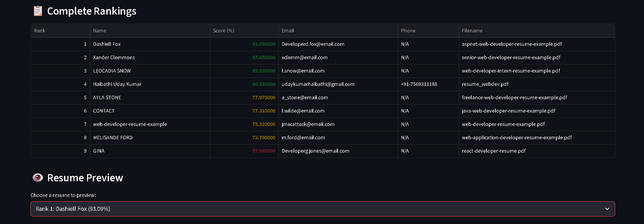Image resolution: width=644 pixels, height=224 pixels.
Task: Click the 85.930000 score cell
Action: (244, 71)
